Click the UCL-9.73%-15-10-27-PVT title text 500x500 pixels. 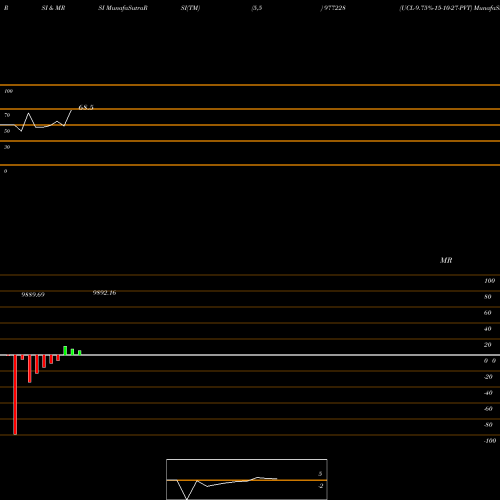(x=436, y=8)
